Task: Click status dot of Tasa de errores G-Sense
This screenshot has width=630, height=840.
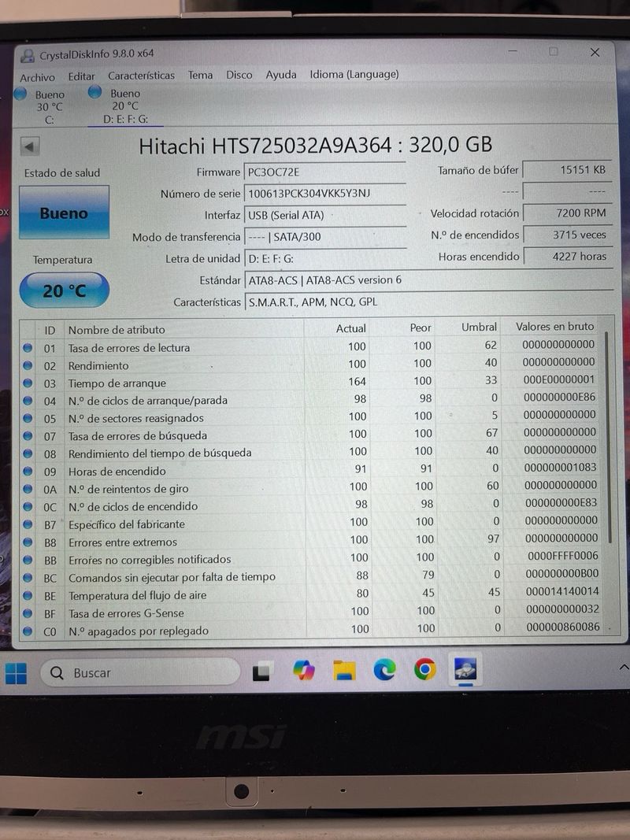Action: pyautogui.click(x=28, y=612)
